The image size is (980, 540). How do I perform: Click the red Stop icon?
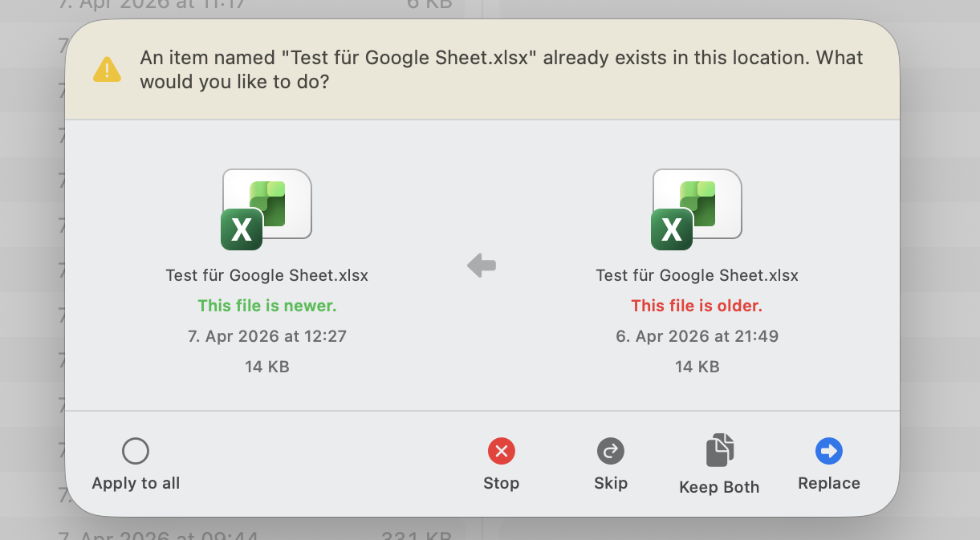(x=501, y=452)
